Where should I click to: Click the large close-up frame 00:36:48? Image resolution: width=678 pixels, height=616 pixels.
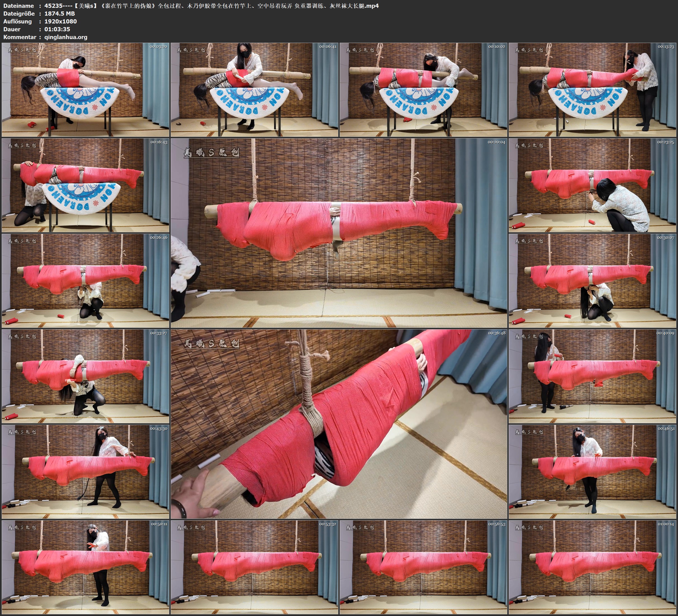(x=339, y=424)
